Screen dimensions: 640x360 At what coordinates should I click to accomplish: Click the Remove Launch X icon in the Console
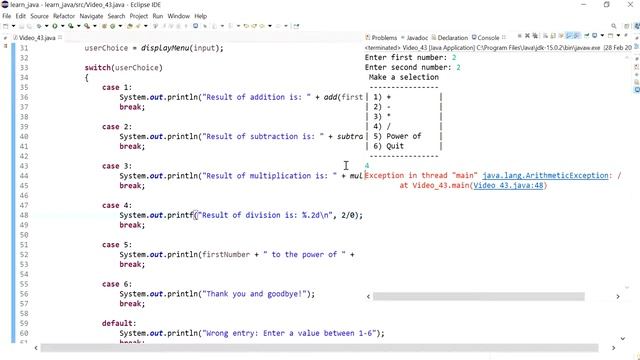pos(527,36)
